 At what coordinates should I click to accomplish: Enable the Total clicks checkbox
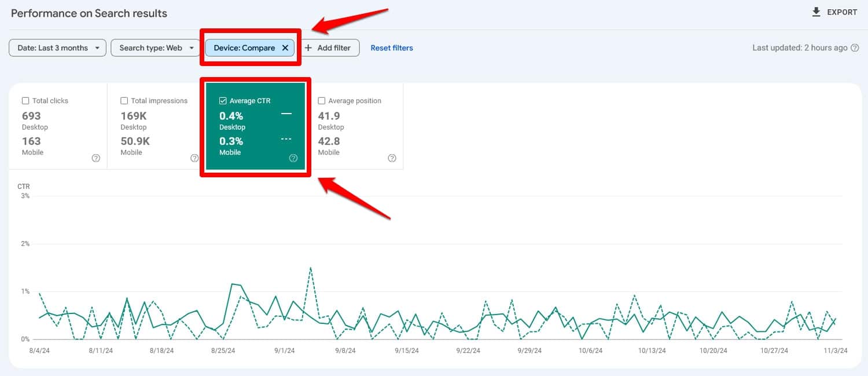point(25,101)
